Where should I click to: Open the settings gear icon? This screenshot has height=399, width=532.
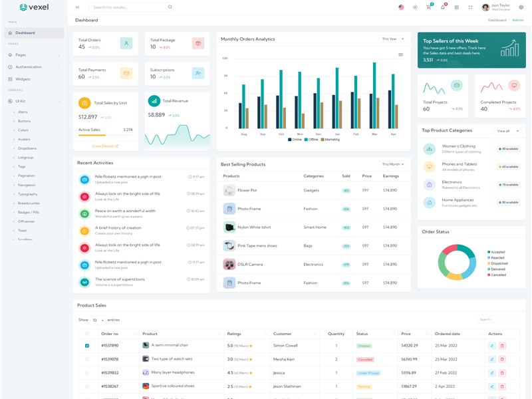pos(521,7)
